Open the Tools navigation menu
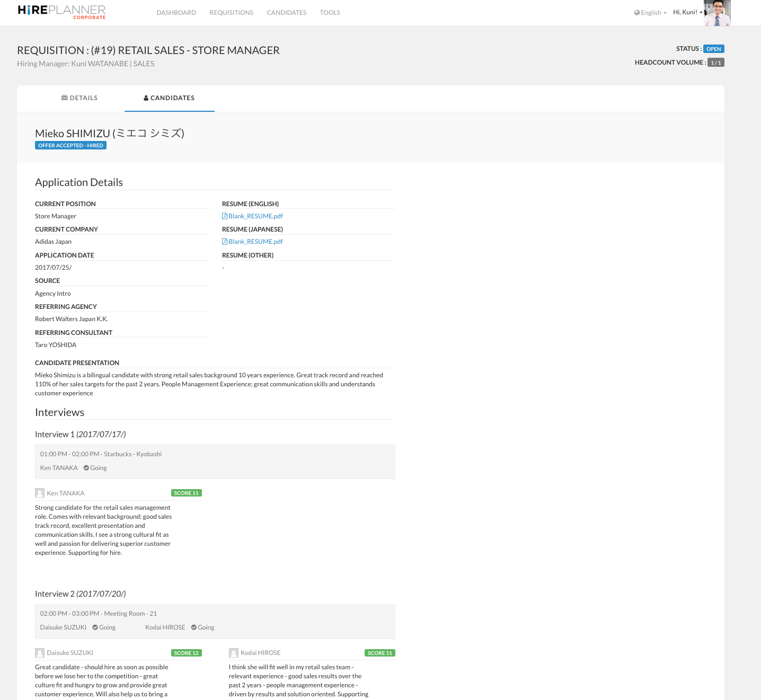The image size is (761, 700). 330,13
